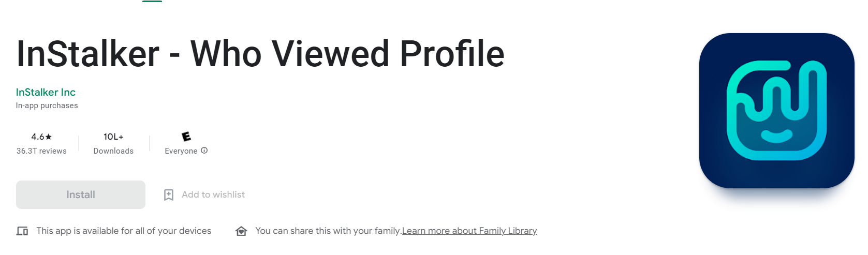Click the 10L+ Downloads stat

coord(113,144)
